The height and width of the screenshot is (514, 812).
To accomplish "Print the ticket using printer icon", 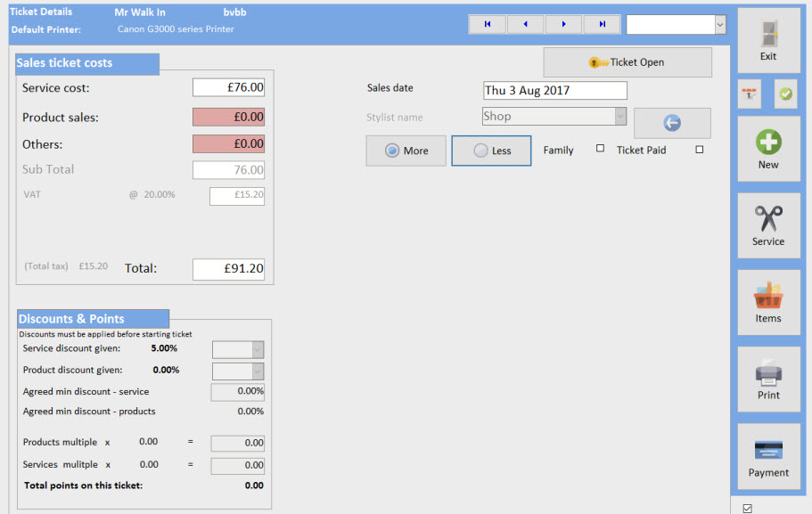I will click(x=768, y=379).
